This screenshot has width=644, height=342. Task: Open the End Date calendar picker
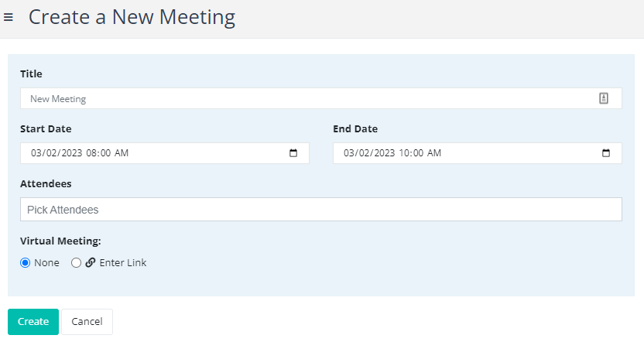pyautogui.click(x=606, y=153)
